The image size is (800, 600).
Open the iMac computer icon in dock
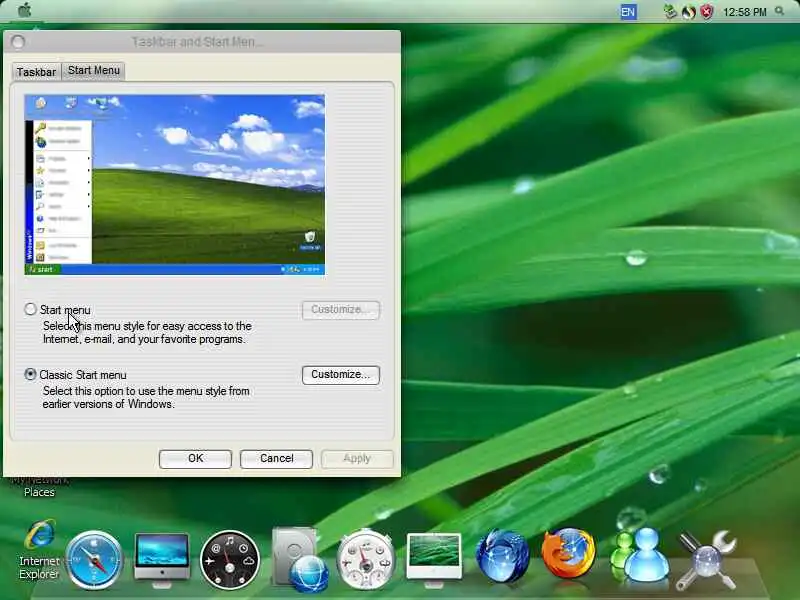point(162,559)
